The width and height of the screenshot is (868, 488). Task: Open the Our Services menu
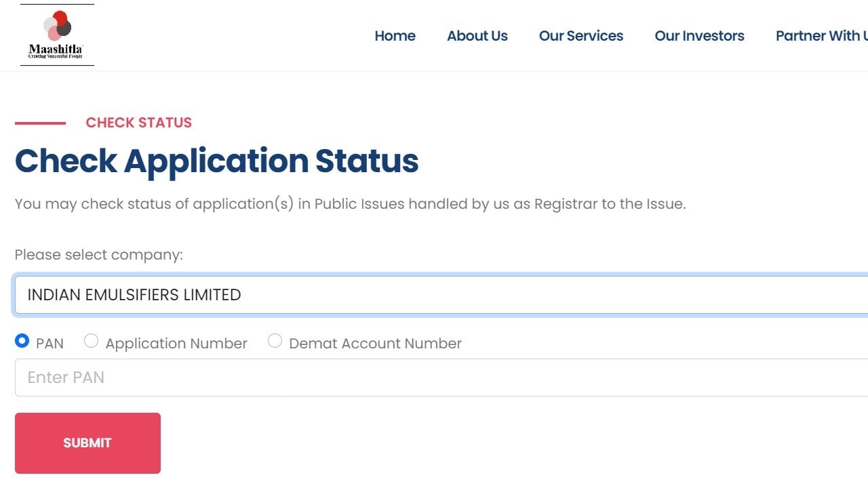(580, 36)
